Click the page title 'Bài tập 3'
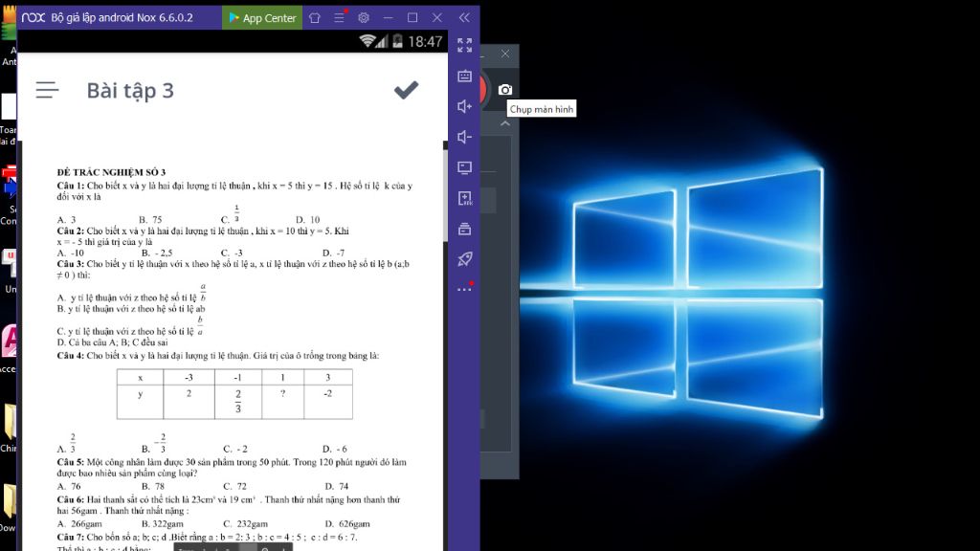 (130, 91)
